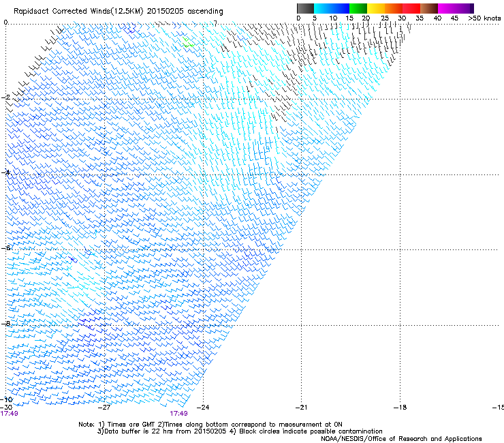The height and width of the screenshot is (443, 504).
Task: Click the '-27' longitude axis label
Action: point(104,408)
